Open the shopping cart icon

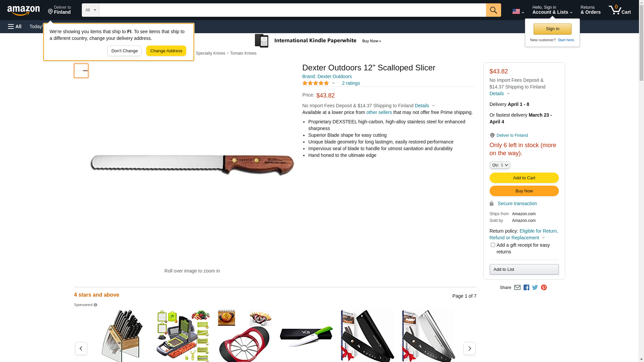[x=620, y=10]
